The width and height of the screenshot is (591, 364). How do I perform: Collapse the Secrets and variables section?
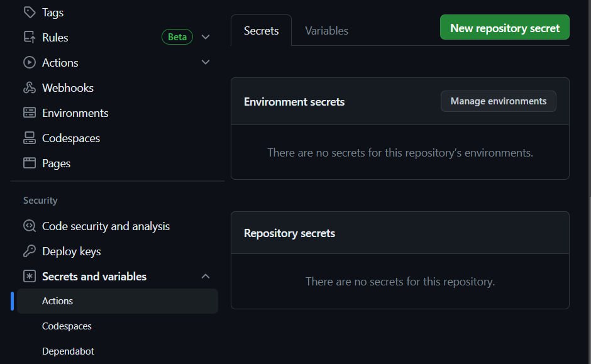(x=206, y=277)
